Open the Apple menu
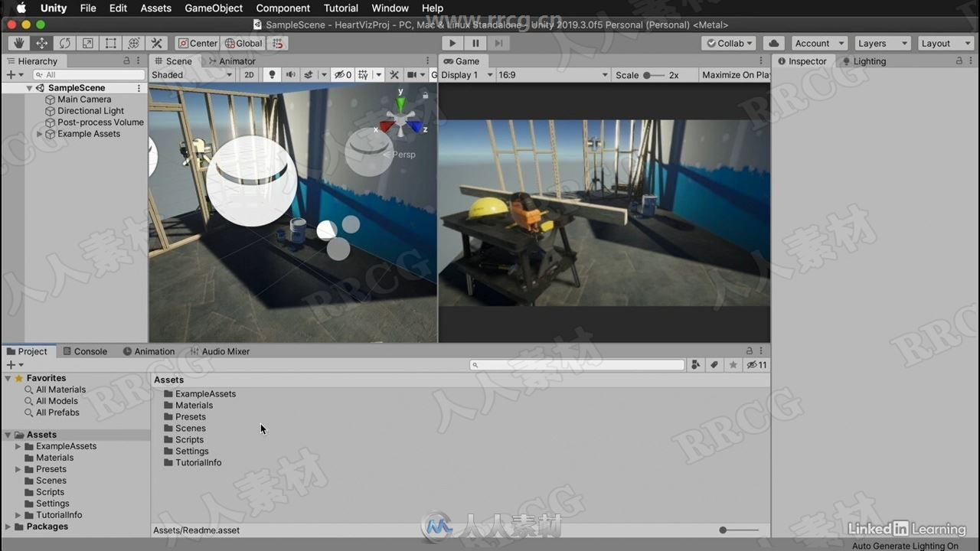This screenshot has height=551, width=980. coord(21,8)
